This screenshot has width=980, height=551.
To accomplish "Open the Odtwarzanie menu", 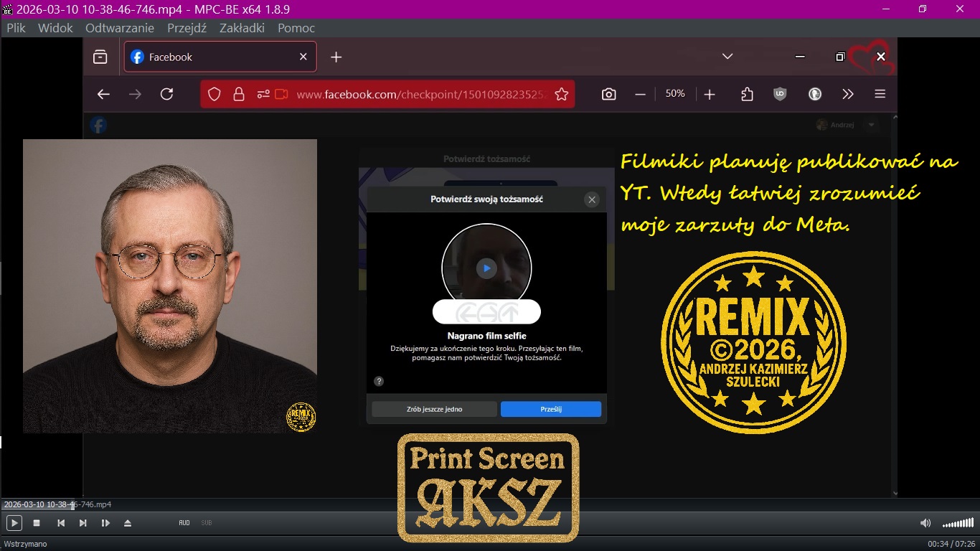I will [120, 28].
